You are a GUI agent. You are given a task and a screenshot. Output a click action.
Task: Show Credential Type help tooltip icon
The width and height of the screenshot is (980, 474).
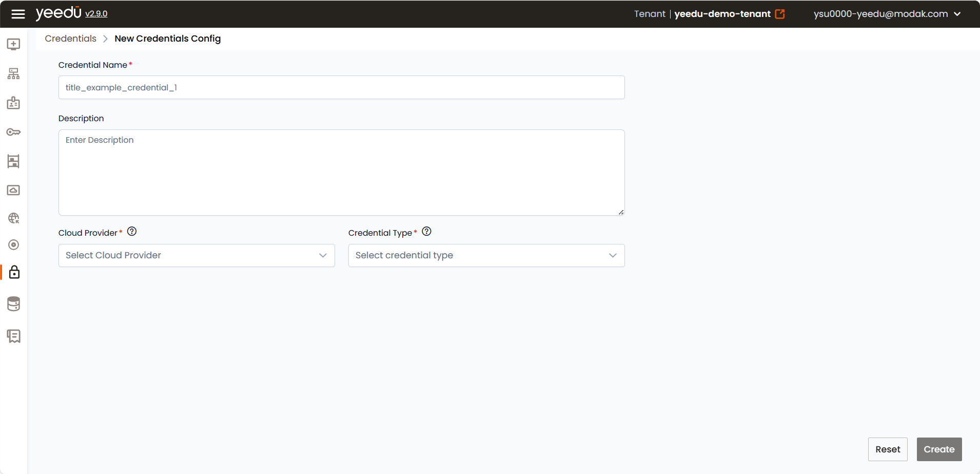(427, 232)
